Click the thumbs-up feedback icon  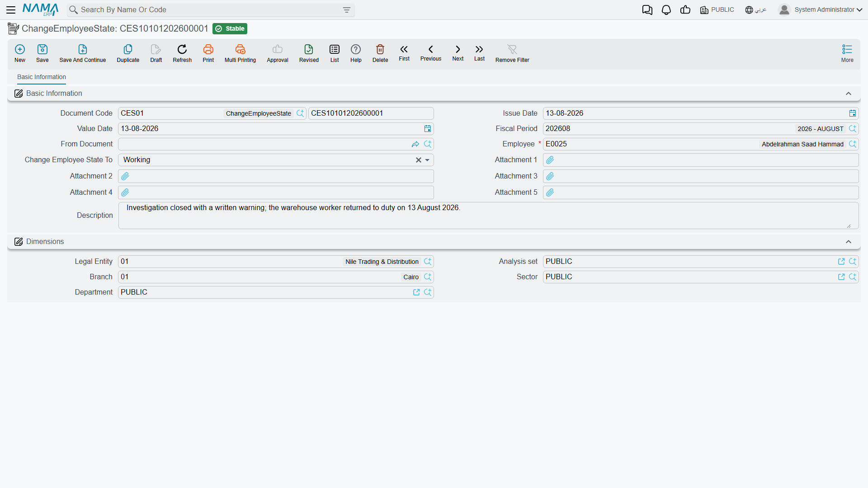pyautogui.click(x=685, y=10)
